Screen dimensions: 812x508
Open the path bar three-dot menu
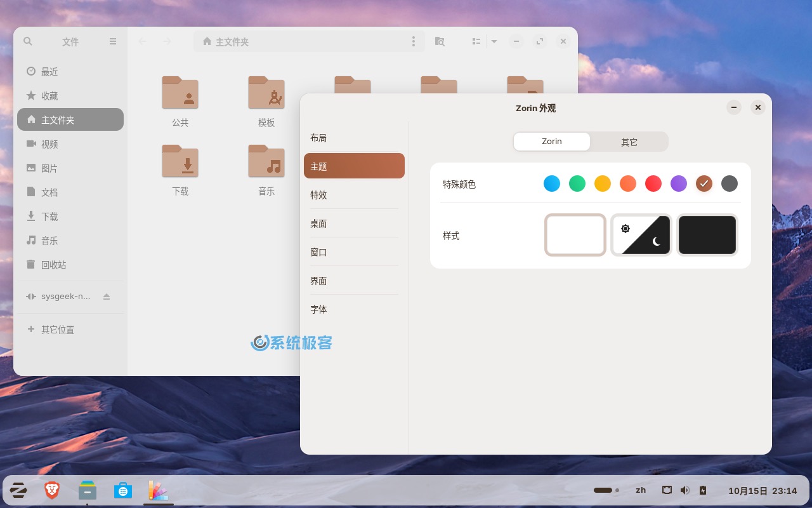pyautogui.click(x=414, y=41)
